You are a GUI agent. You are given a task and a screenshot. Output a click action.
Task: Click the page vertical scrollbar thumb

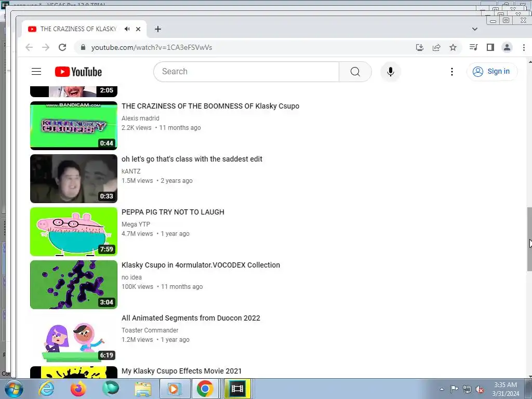[x=529, y=239]
